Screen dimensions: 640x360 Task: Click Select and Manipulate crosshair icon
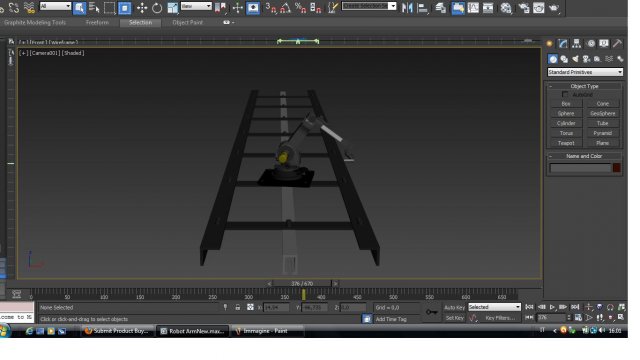[238, 8]
